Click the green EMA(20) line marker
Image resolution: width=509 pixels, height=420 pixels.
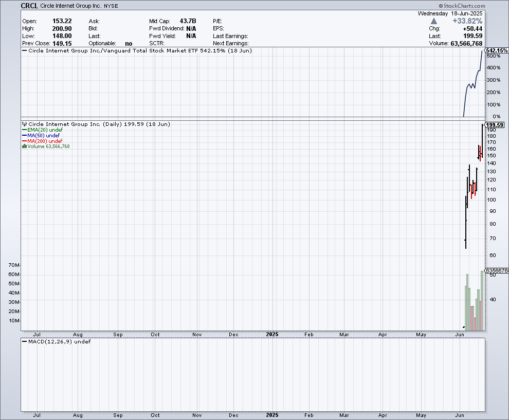click(x=24, y=130)
